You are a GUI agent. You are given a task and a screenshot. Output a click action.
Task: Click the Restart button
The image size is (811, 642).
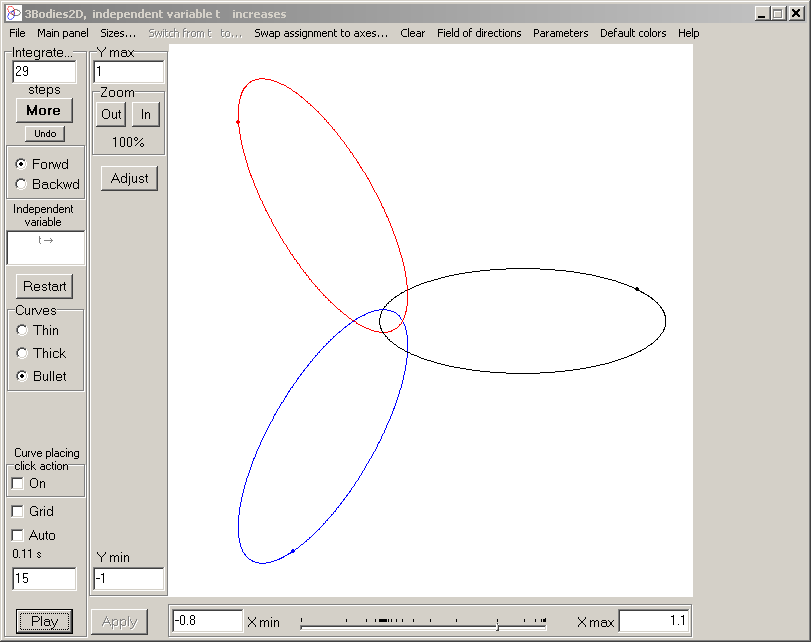[x=44, y=286]
